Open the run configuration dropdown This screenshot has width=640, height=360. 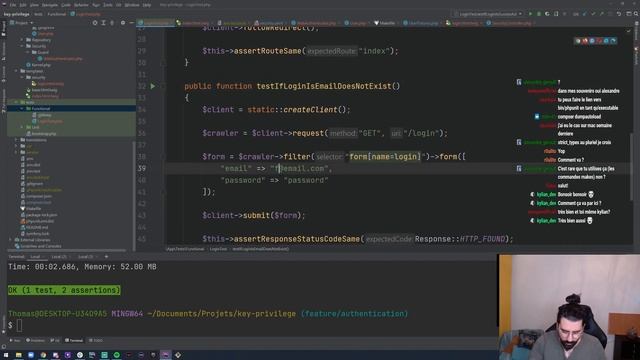tap(488, 14)
